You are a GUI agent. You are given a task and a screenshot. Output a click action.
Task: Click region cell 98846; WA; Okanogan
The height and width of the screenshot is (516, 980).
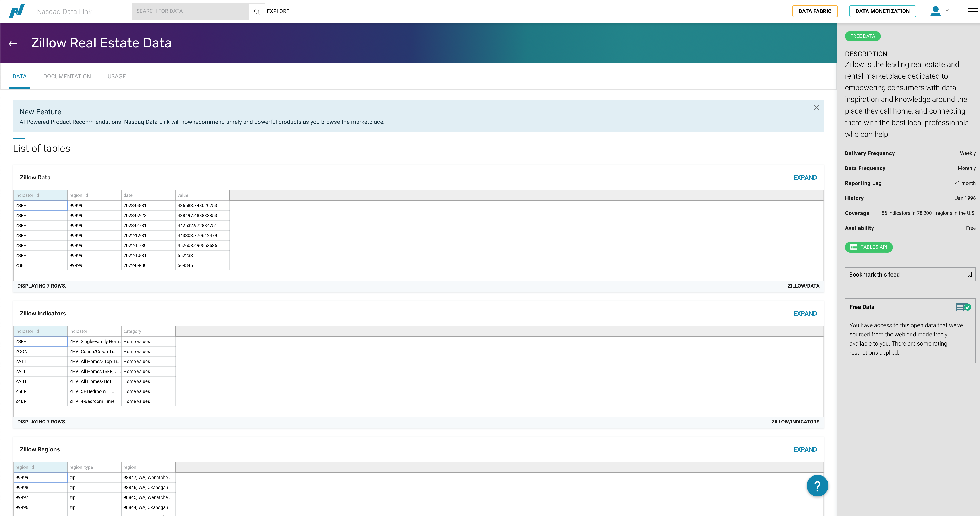pyautogui.click(x=148, y=488)
